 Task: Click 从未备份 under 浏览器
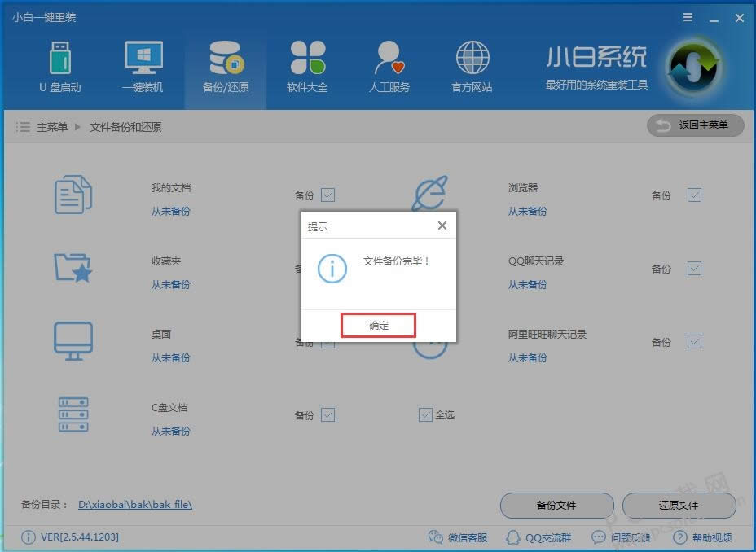(527, 211)
